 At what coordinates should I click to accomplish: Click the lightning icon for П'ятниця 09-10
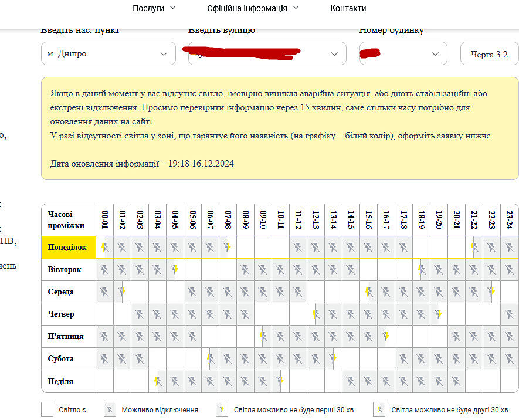click(x=263, y=336)
